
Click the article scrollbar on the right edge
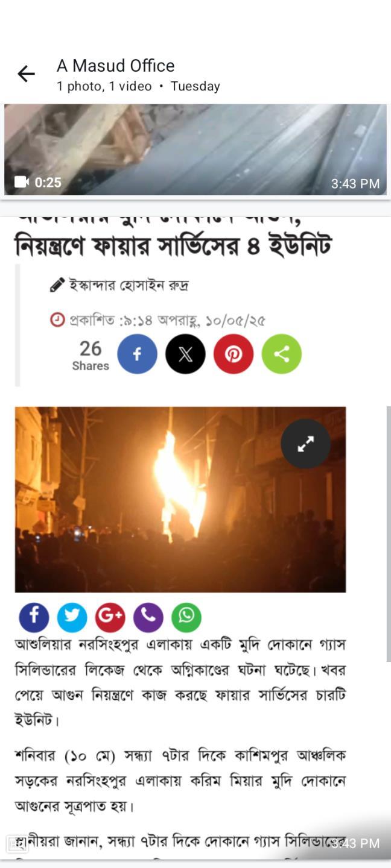(x=388, y=533)
